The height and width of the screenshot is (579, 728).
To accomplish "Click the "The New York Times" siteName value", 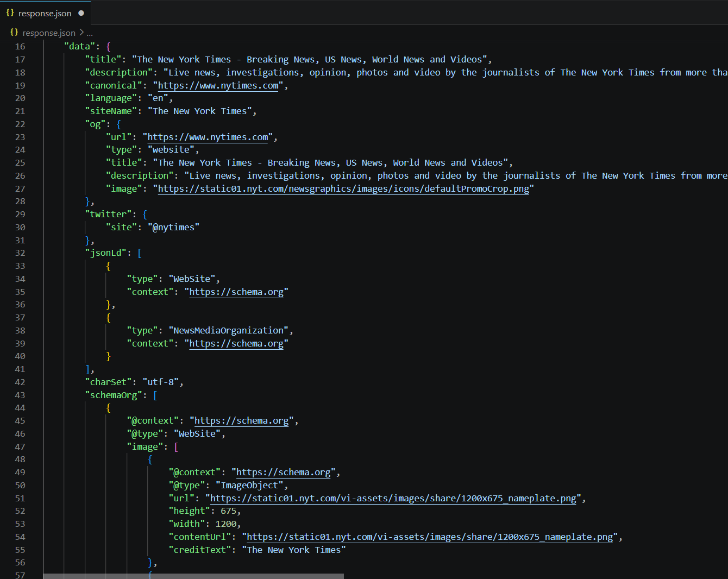I will [200, 111].
